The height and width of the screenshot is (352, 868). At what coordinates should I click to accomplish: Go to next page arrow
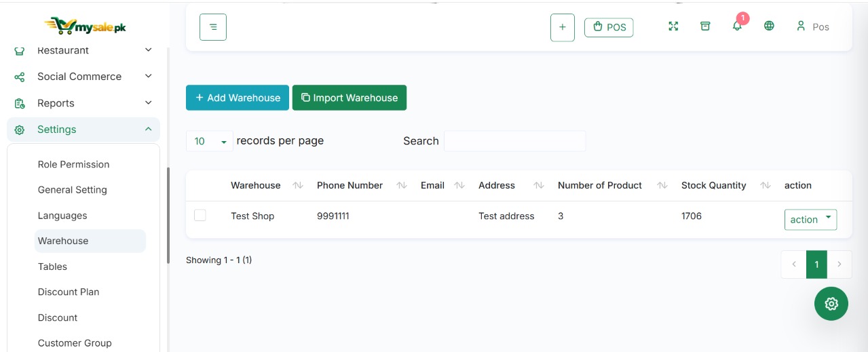(x=839, y=265)
